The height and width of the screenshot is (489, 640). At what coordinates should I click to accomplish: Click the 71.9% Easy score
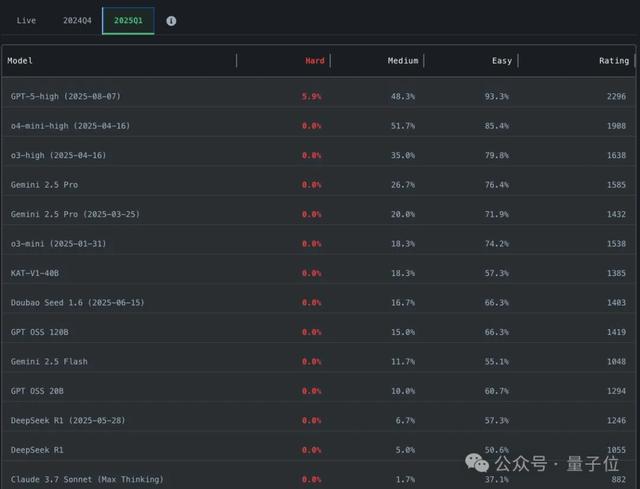[497, 214]
